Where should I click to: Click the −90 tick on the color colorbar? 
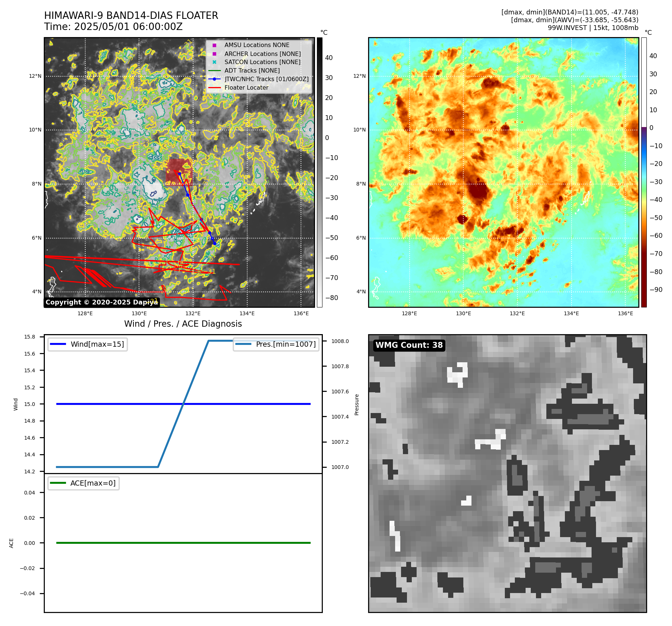[656, 290]
